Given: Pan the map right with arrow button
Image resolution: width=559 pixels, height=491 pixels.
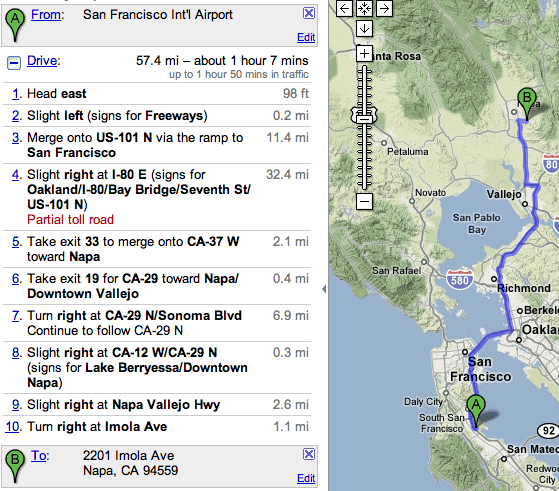Looking at the screenshot, I should click(384, 8).
